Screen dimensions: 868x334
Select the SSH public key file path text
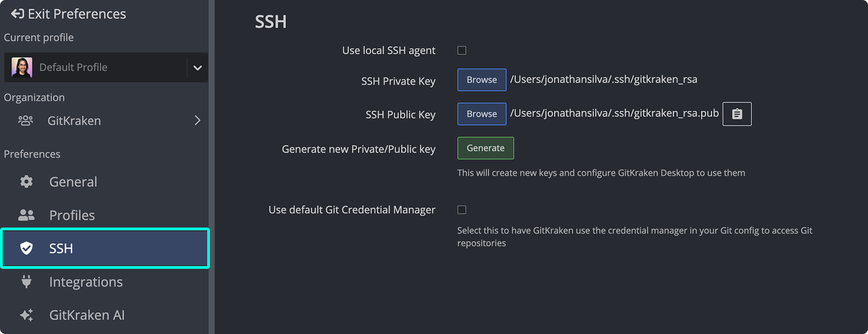pos(615,114)
